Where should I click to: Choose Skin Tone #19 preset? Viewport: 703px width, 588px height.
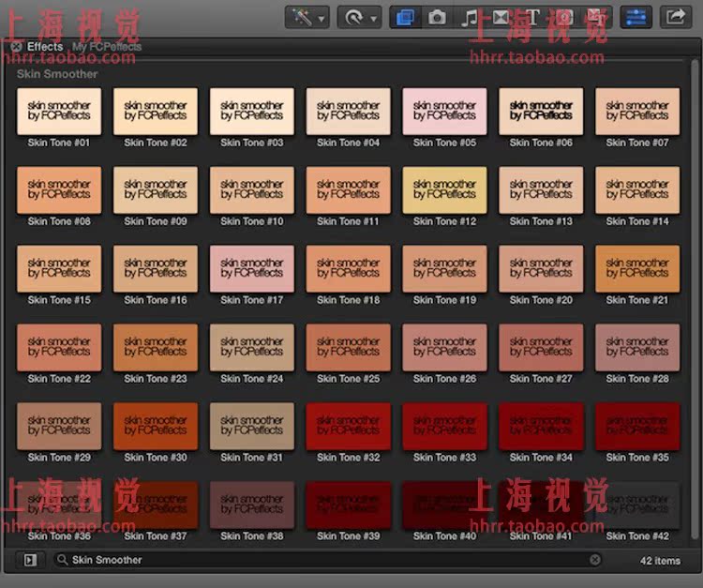click(444, 268)
